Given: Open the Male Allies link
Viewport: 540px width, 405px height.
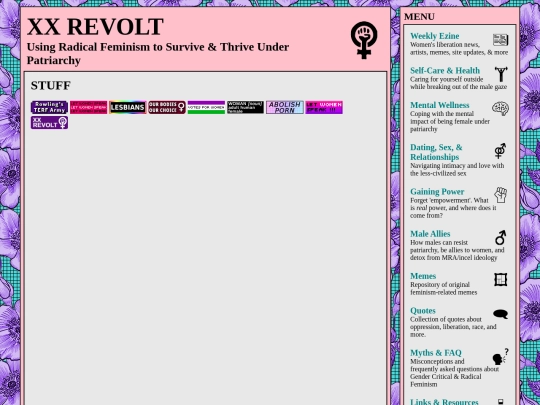Looking at the screenshot, I should 430,234.
